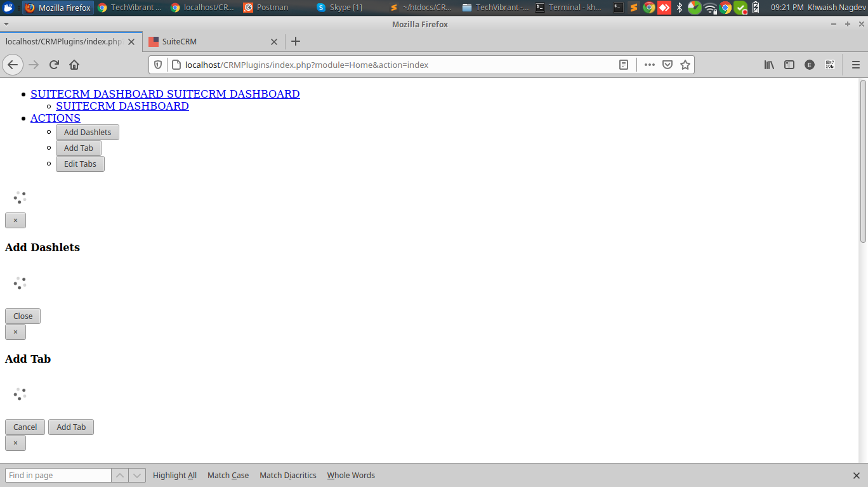868x487 pixels.
Task: Reload the current page
Action: click(x=54, y=65)
